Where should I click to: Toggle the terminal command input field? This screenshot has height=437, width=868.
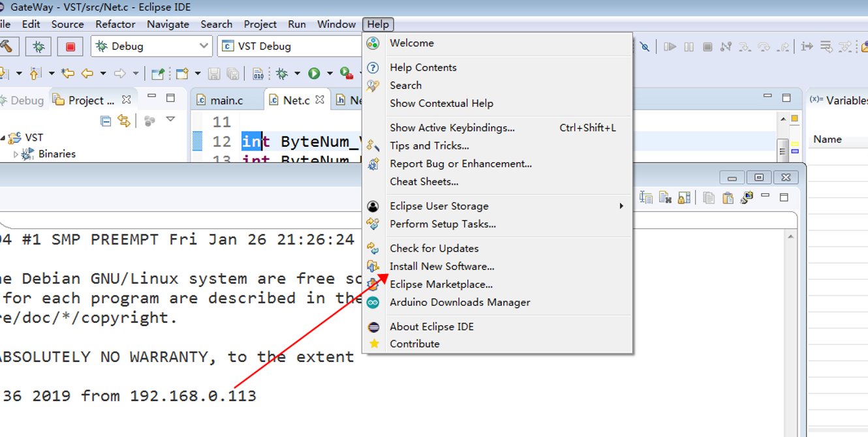[x=646, y=199]
